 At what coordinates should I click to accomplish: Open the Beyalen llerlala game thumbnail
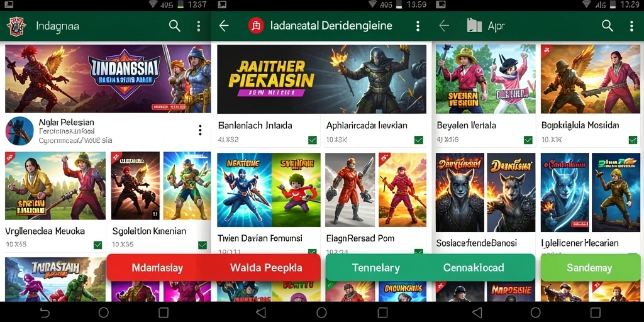(486, 79)
